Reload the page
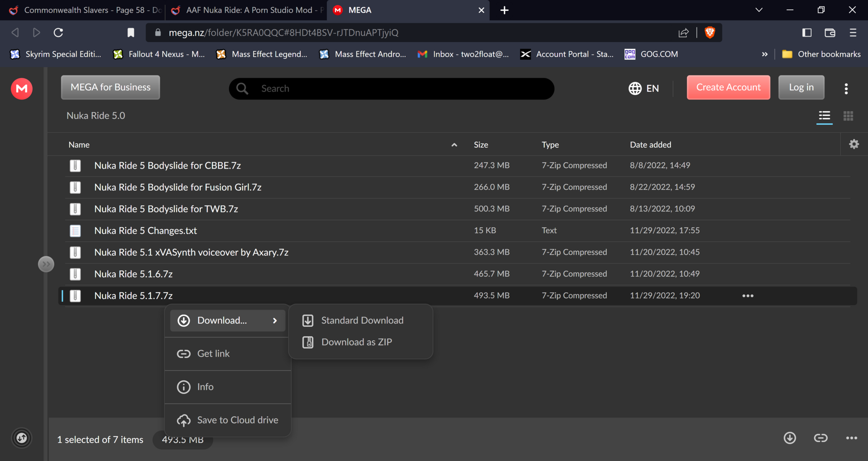Screen dimensions: 868x461 pos(58,33)
